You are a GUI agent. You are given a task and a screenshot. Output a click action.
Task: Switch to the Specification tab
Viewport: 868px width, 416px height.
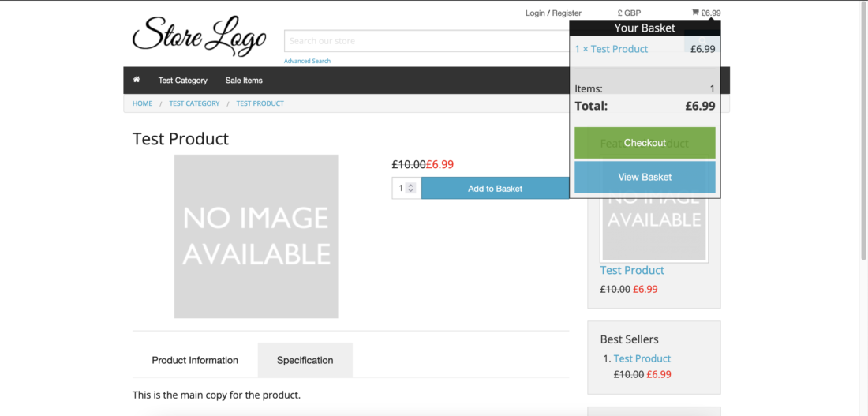pyautogui.click(x=305, y=360)
